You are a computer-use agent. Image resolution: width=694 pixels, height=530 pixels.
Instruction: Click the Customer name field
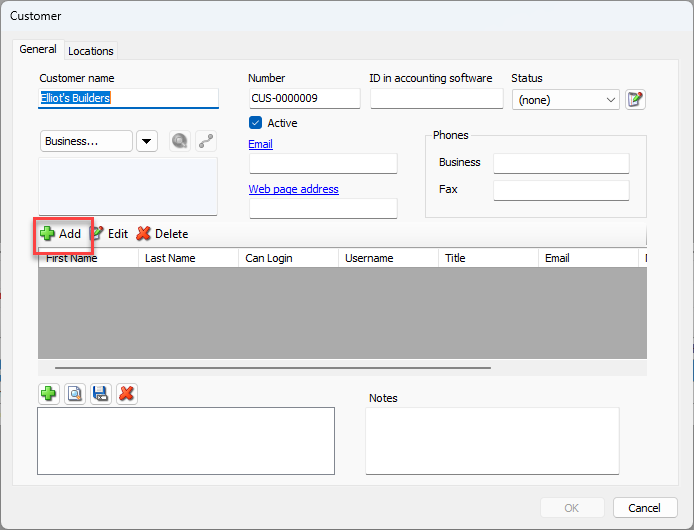click(128, 98)
